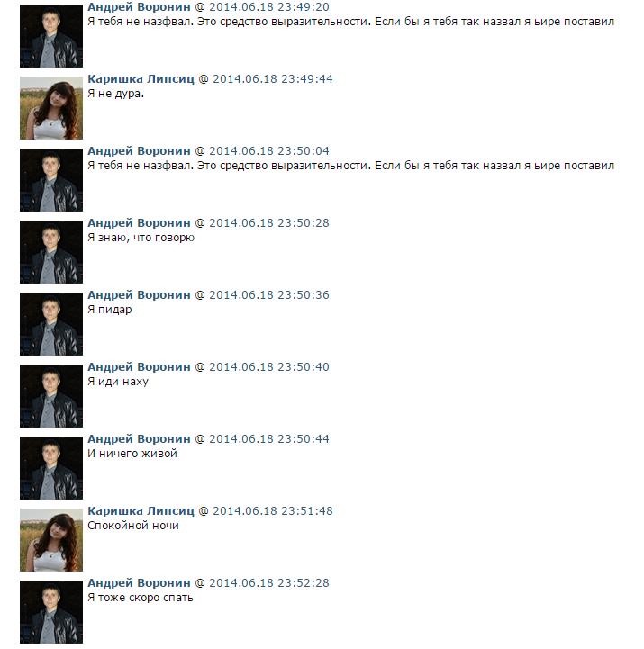
Task: Click Андрей Воронин name at 23:50:28
Action: click(x=139, y=223)
